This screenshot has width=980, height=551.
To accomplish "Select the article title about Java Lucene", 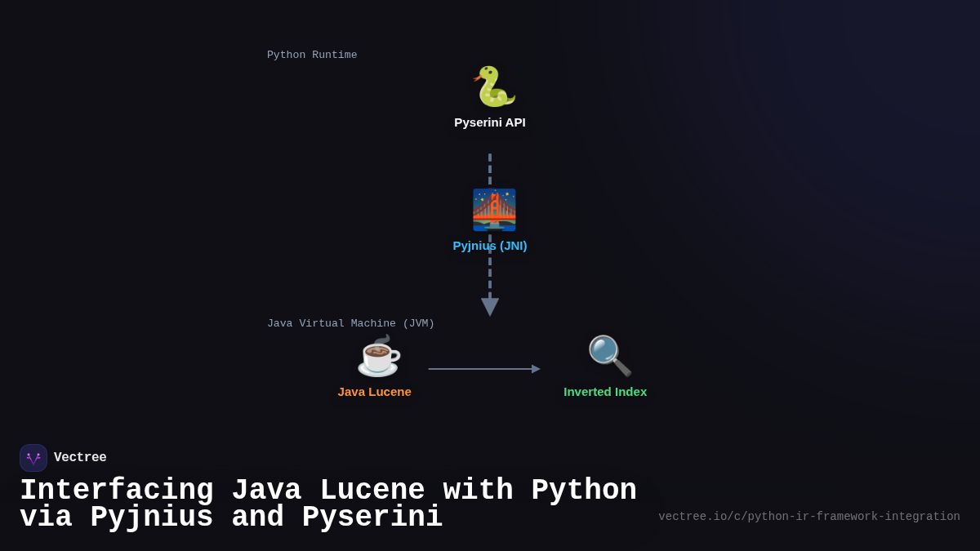I will click(x=327, y=502).
